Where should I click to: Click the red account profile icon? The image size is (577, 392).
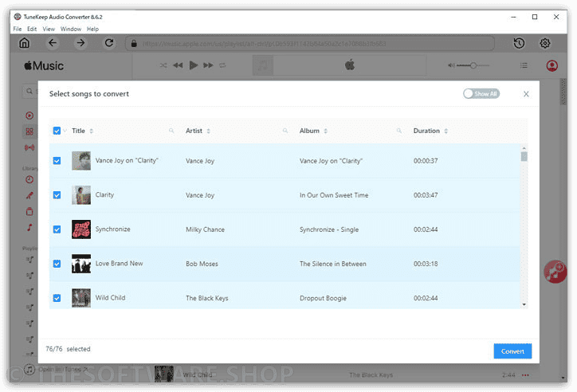click(x=551, y=66)
